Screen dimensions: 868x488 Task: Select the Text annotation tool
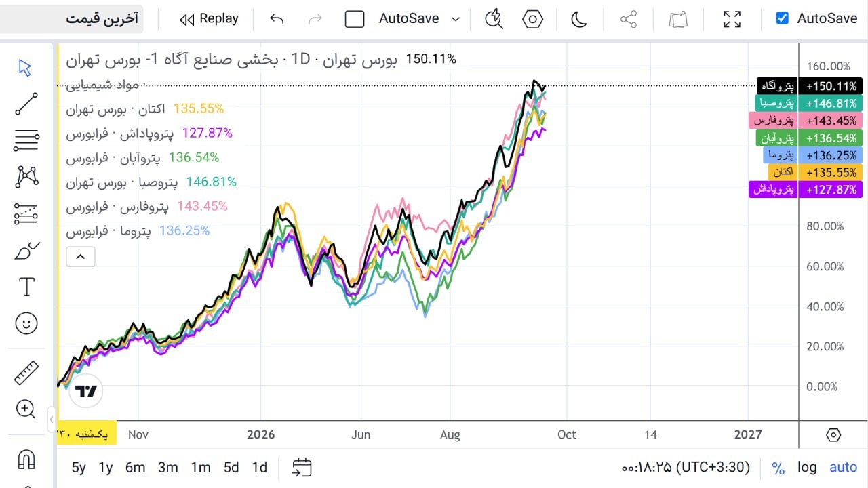(x=26, y=287)
